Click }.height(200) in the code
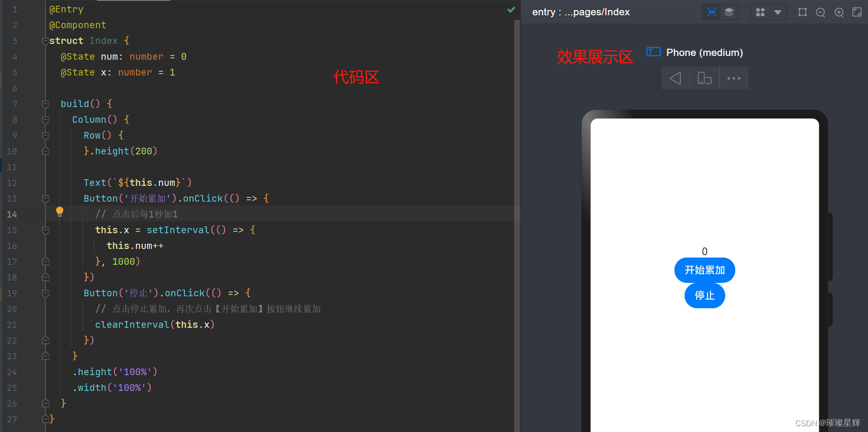 (120, 151)
